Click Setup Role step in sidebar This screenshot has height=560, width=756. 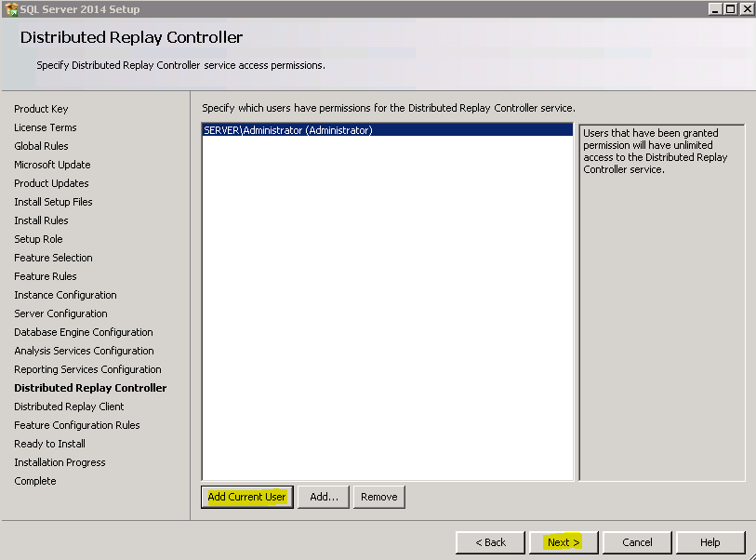pos(38,239)
